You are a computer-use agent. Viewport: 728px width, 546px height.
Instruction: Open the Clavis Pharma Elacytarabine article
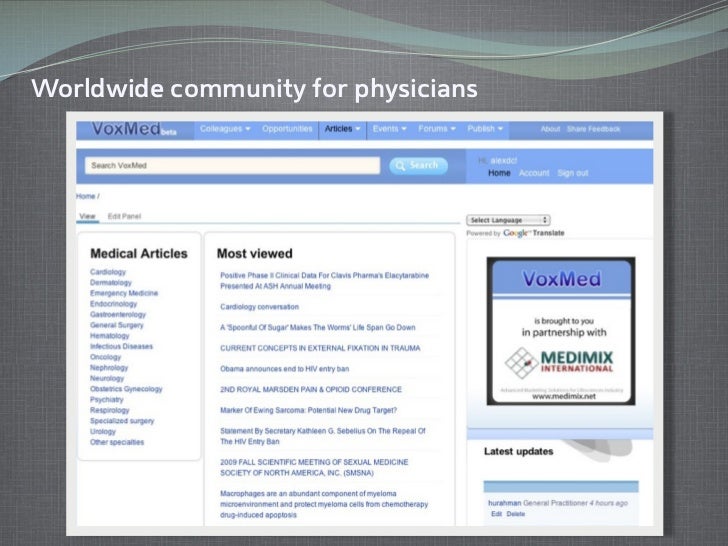pos(324,281)
